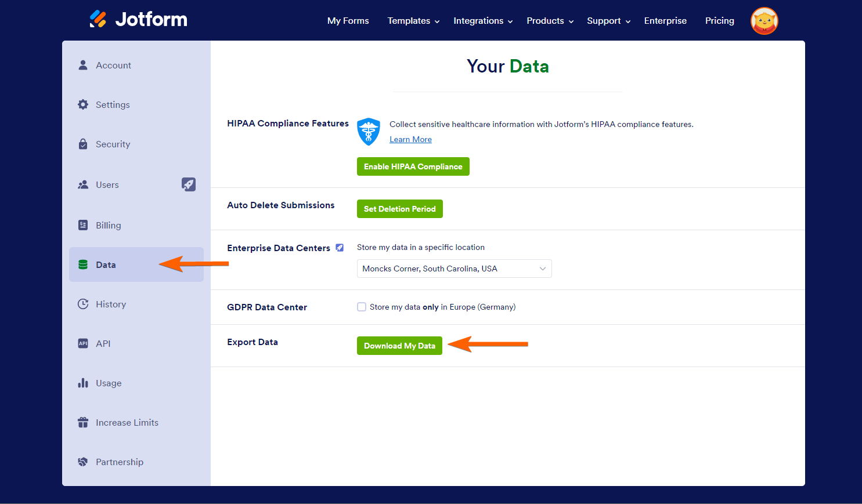Click the 'HIPAA Compliance Features' label
The image size is (862, 504).
(288, 124)
